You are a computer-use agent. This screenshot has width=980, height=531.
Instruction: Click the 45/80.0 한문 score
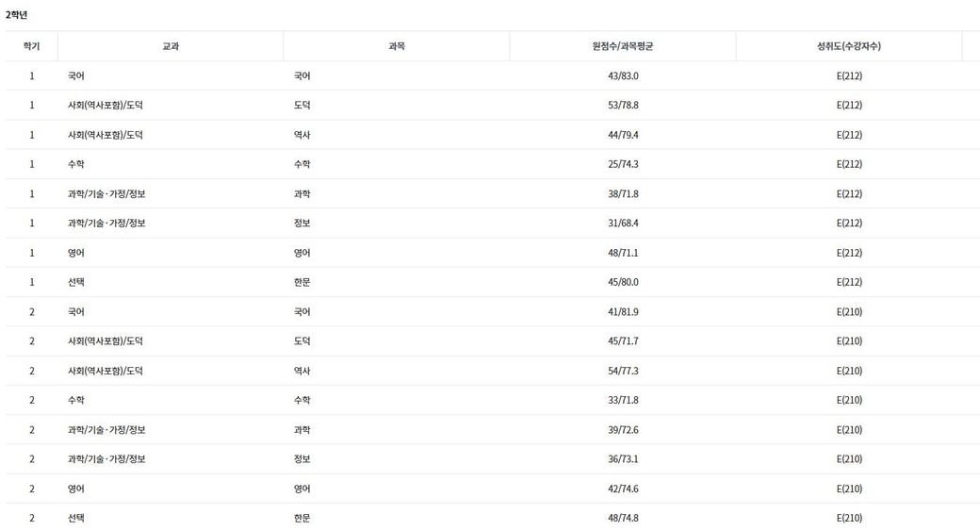[x=623, y=282]
